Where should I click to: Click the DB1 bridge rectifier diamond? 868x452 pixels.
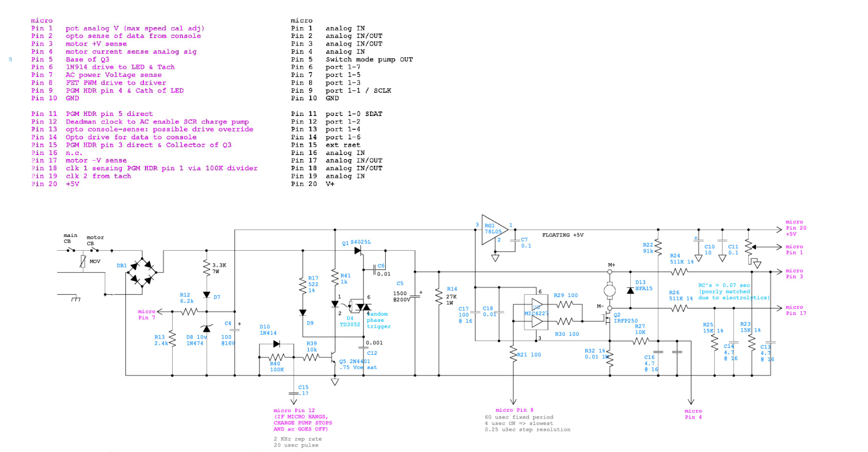pyautogui.click(x=142, y=271)
